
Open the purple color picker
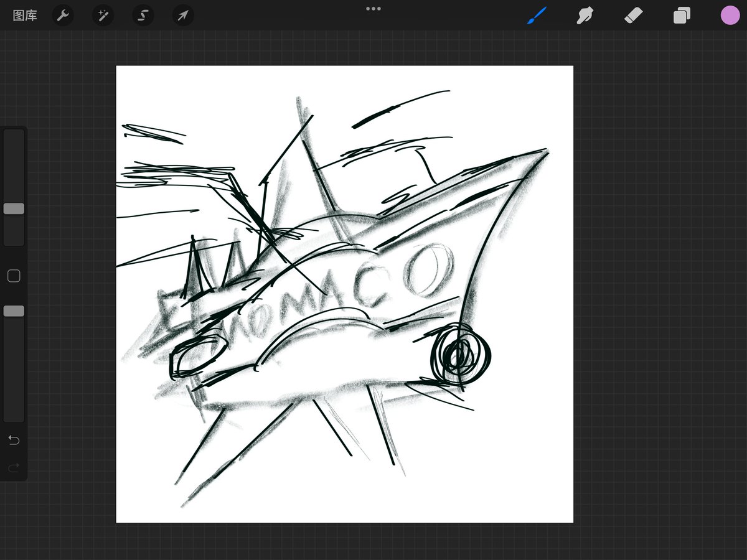[x=730, y=16]
